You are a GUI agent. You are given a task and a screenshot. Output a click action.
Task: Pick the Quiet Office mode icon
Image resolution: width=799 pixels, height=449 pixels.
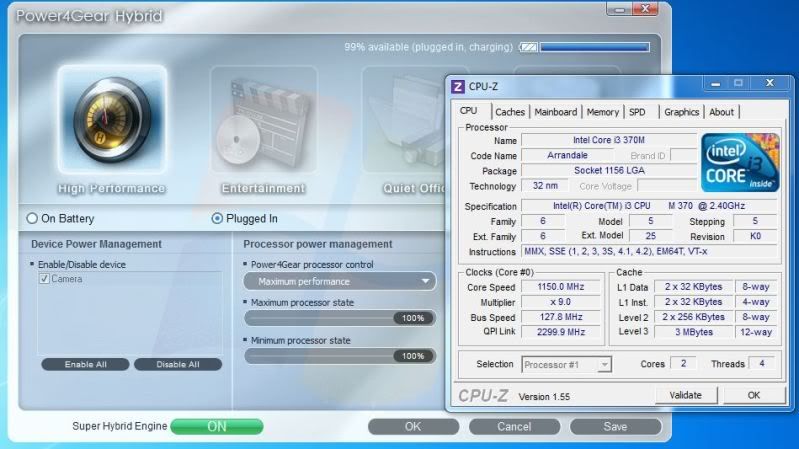coord(404,119)
